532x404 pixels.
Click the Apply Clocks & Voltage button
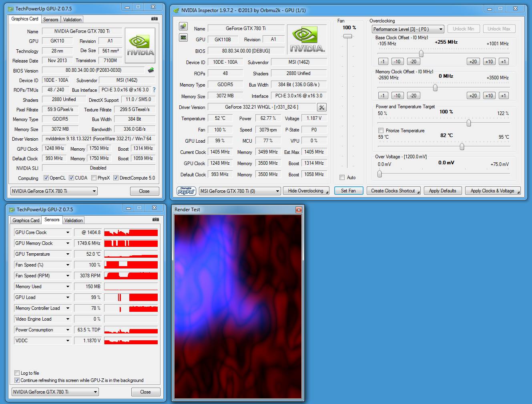click(492, 191)
